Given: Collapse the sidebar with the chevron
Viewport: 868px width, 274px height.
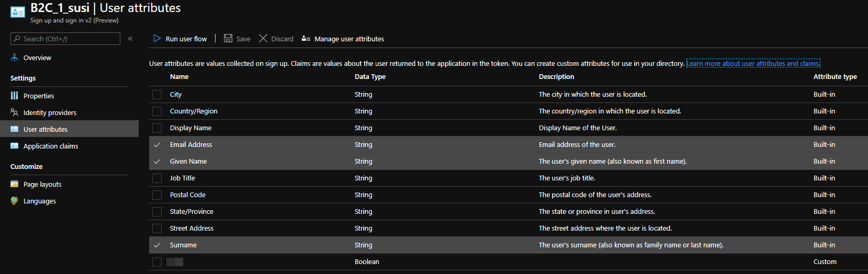Looking at the screenshot, I should click(130, 39).
